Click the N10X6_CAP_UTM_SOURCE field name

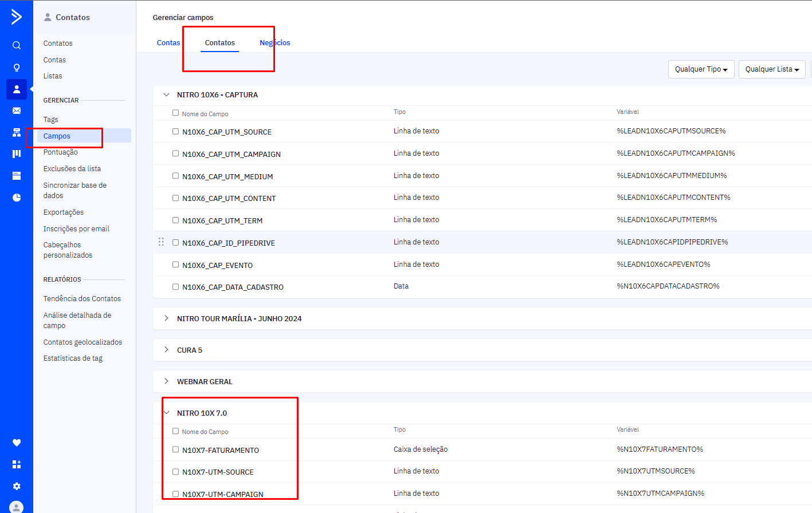[227, 132]
